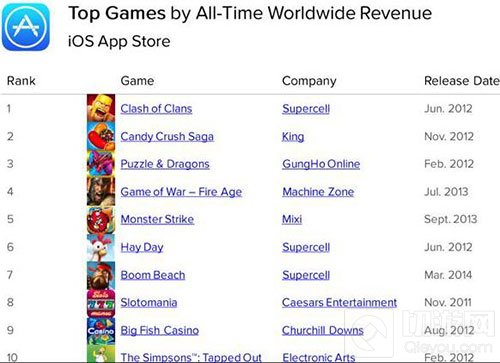
Task: Open the Mixi company link
Action: click(292, 219)
